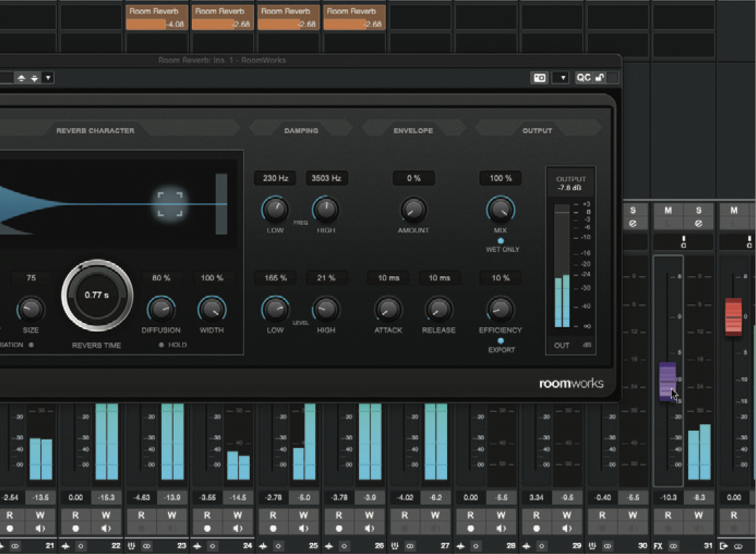This screenshot has height=554, width=756.
Task: Switch to the DAMPING section
Action: coord(301,130)
